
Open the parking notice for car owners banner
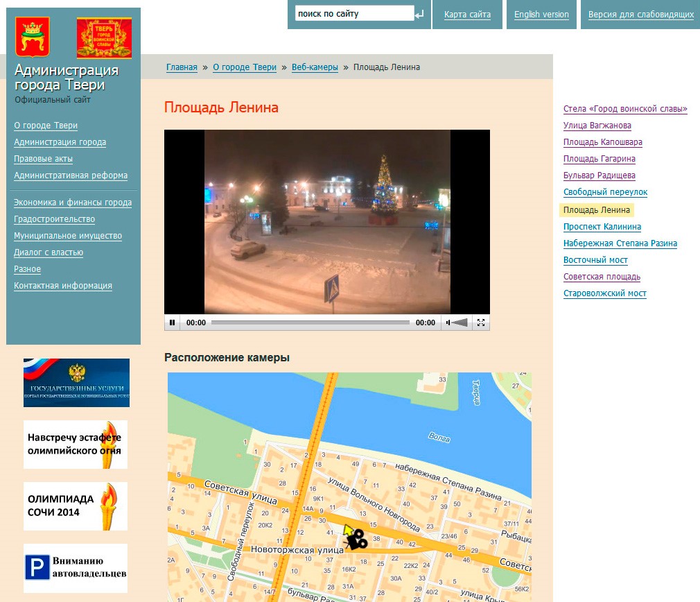coord(76,568)
